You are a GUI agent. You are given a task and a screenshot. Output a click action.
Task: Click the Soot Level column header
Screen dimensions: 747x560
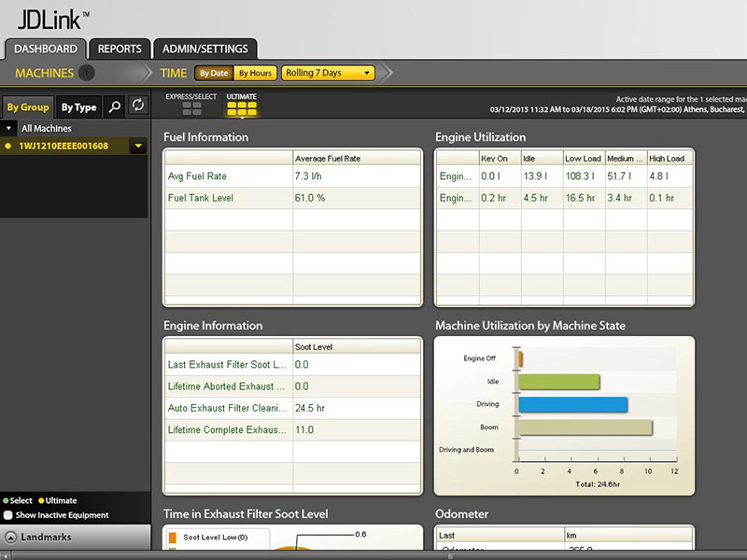click(x=357, y=346)
